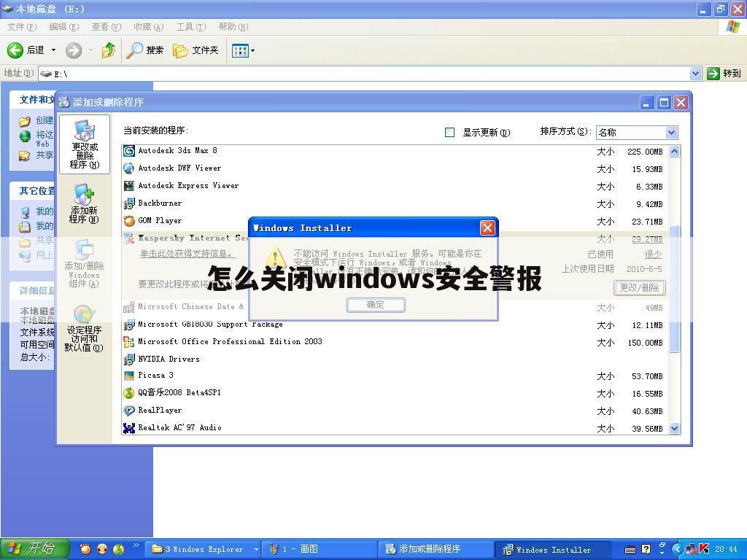Open the 工具 menu
This screenshot has width=747, height=560.
pos(190,26)
